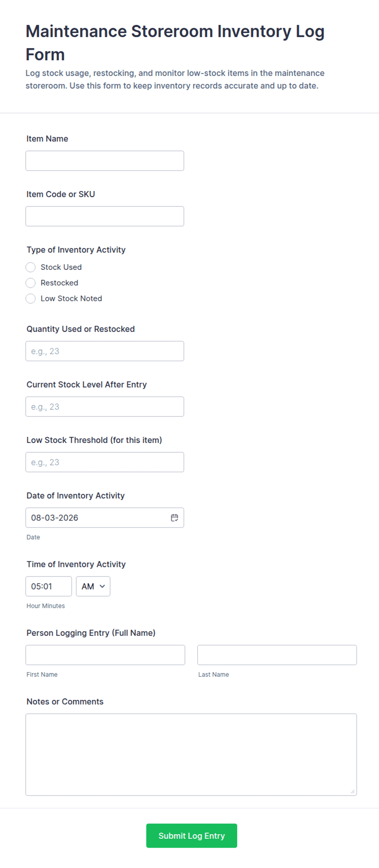Submit the log entry with green button

[x=192, y=835]
